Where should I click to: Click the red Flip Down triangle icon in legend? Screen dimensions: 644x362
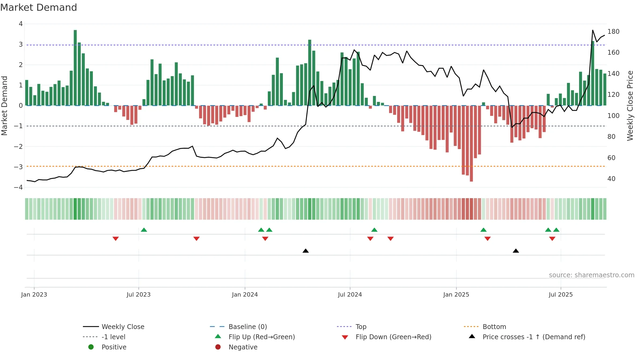pyautogui.click(x=345, y=337)
